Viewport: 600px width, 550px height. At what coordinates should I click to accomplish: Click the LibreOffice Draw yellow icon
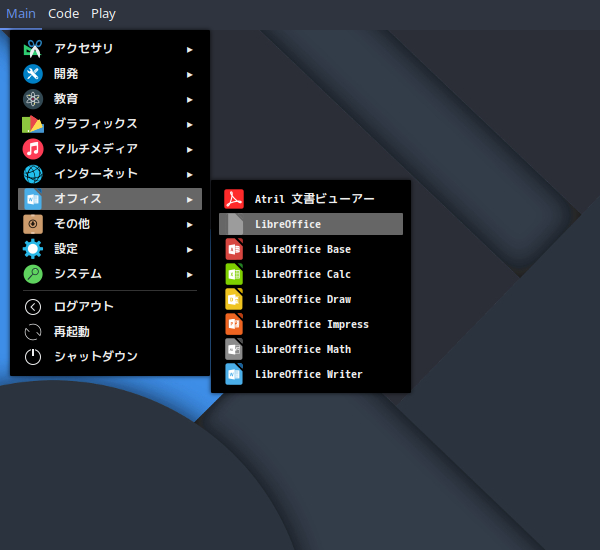tap(234, 299)
